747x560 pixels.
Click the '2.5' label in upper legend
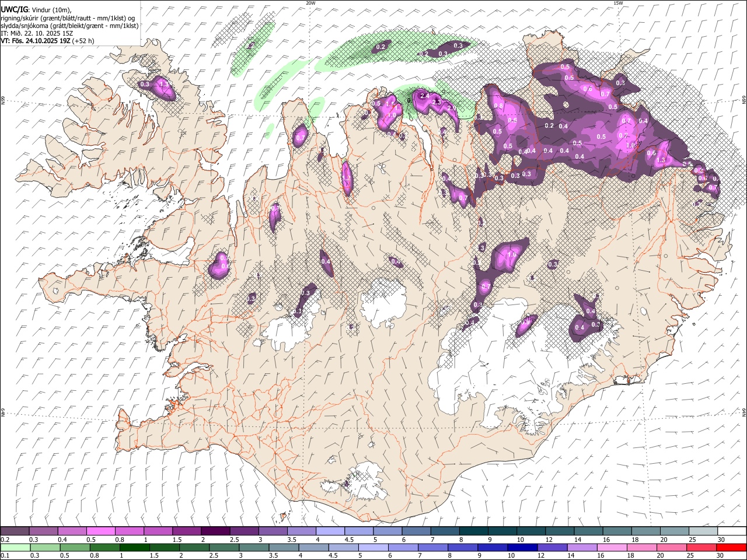point(234,540)
